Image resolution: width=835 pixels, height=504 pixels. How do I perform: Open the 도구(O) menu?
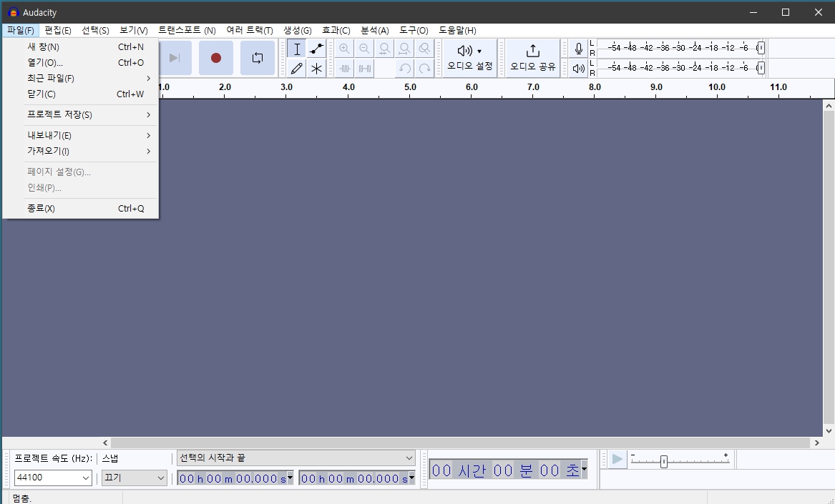click(x=414, y=30)
